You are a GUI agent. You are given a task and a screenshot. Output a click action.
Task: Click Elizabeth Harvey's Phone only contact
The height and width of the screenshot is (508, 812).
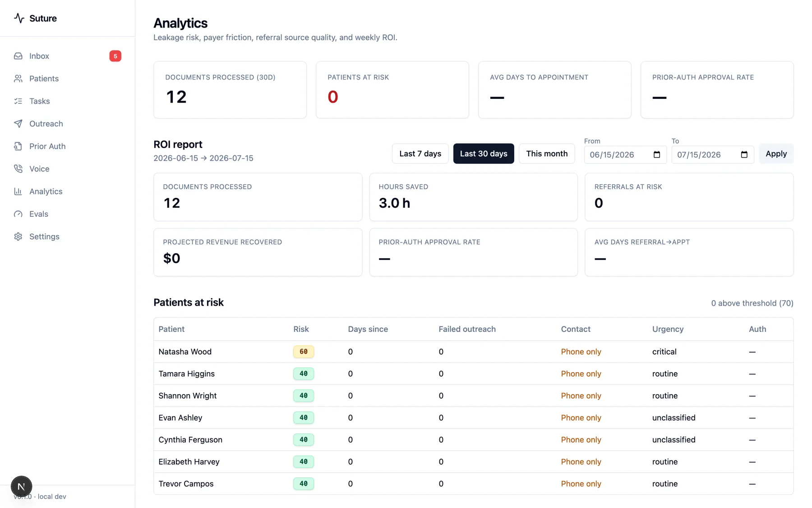581,461
